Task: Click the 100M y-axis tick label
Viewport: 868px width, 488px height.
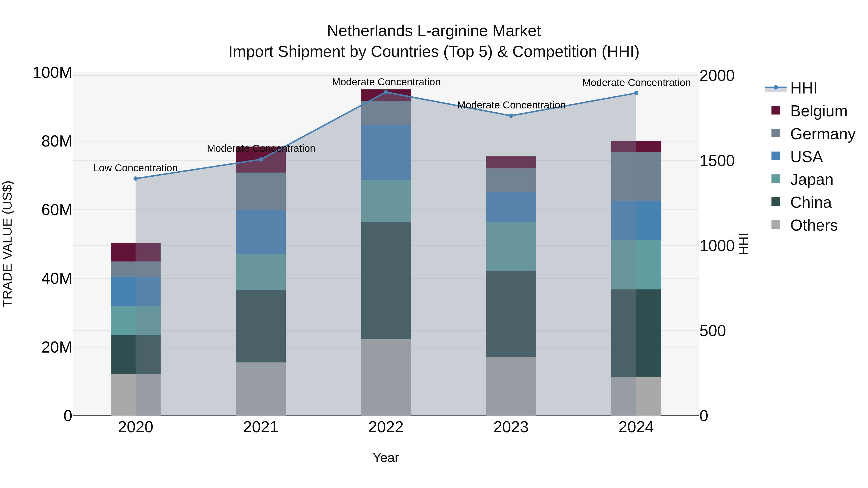Action: click(x=52, y=73)
